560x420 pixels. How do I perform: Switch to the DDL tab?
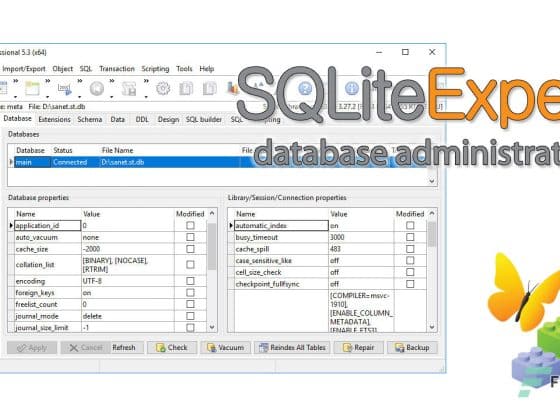142,119
